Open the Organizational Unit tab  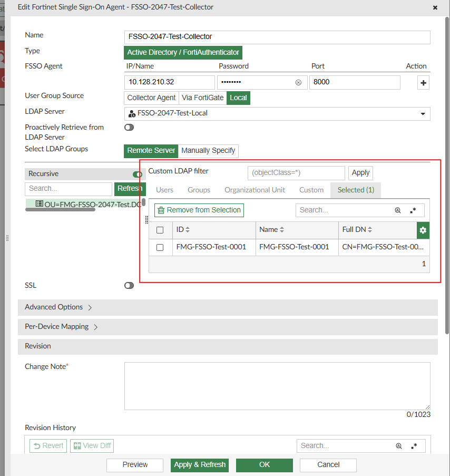255,190
